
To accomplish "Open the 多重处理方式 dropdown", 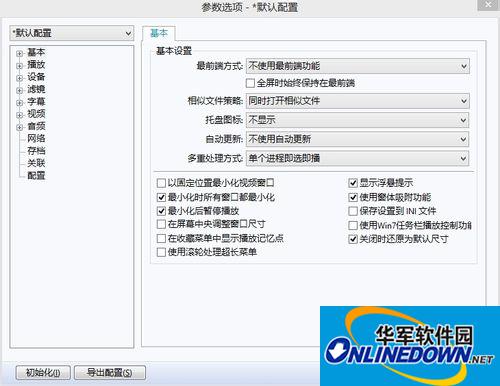I will pos(358,158).
